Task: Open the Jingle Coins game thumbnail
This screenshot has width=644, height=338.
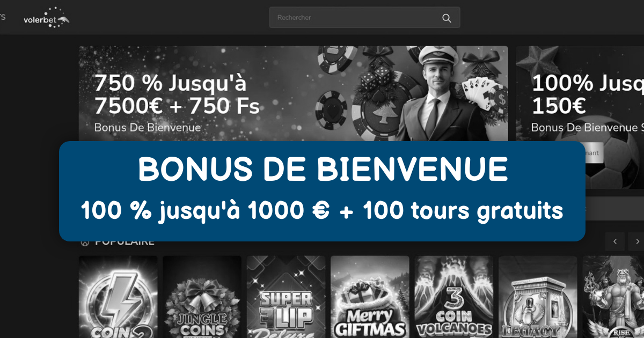Action: click(202, 297)
